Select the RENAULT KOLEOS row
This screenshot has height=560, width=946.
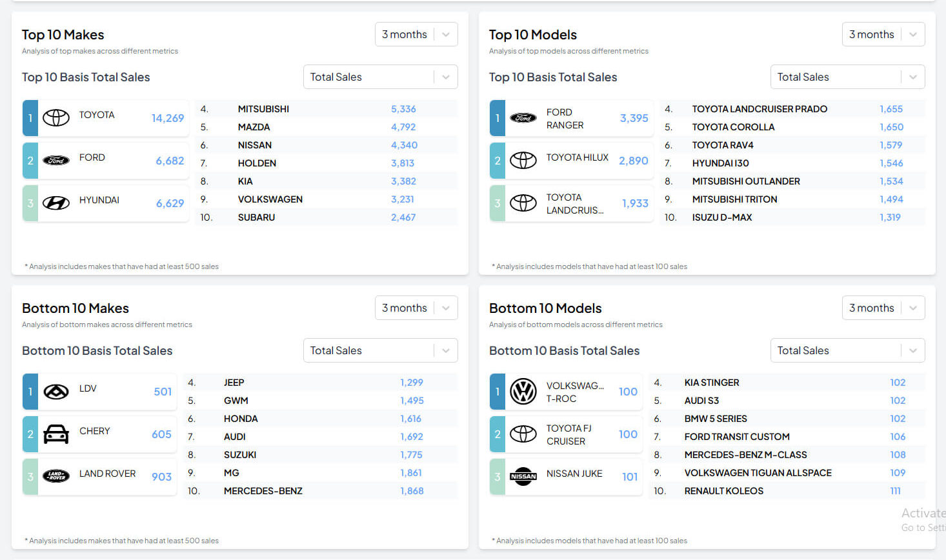tap(787, 491)
